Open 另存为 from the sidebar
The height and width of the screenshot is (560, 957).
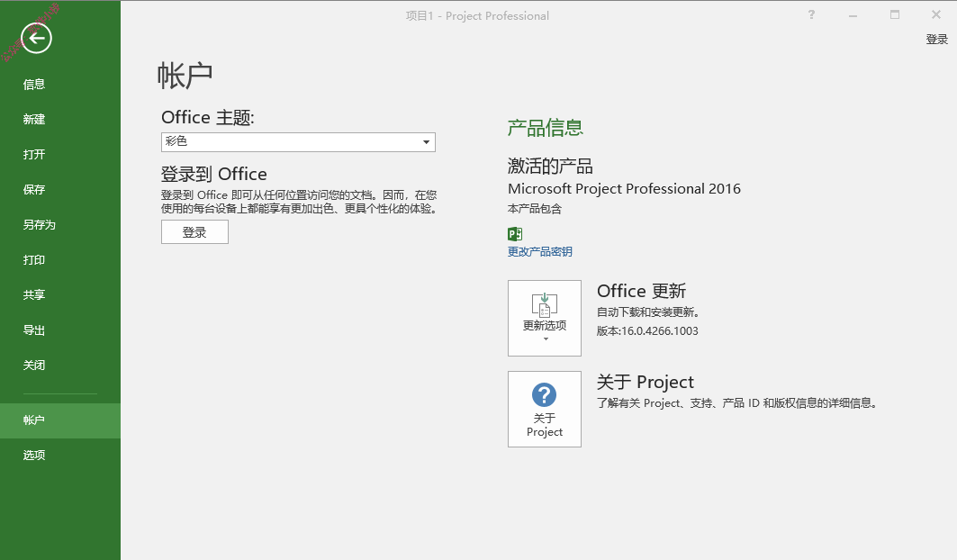[60, 225]
